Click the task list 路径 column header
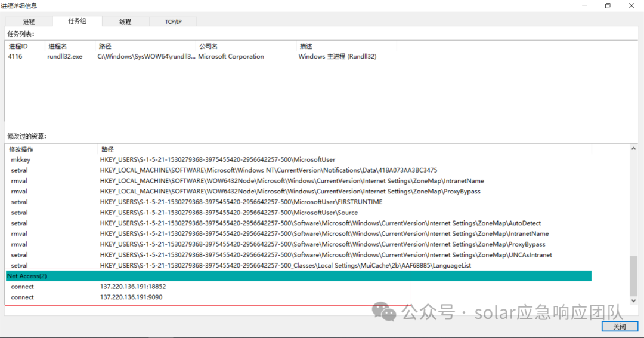644x338 pixels. click(145, 46)
